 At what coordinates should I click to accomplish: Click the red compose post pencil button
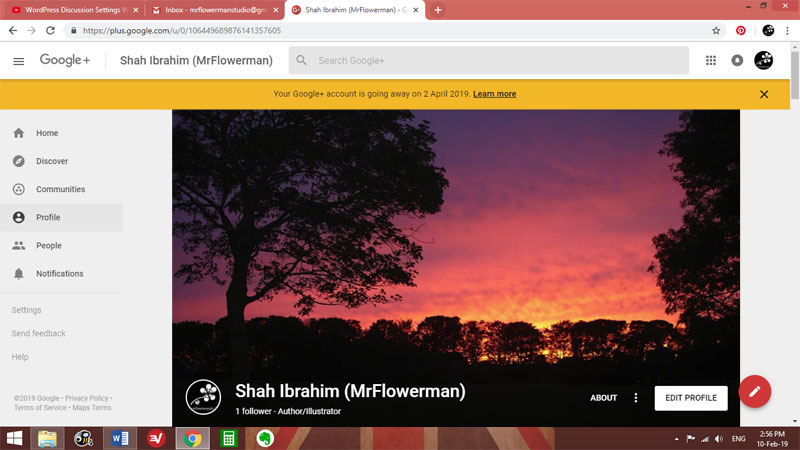[755, 391]
